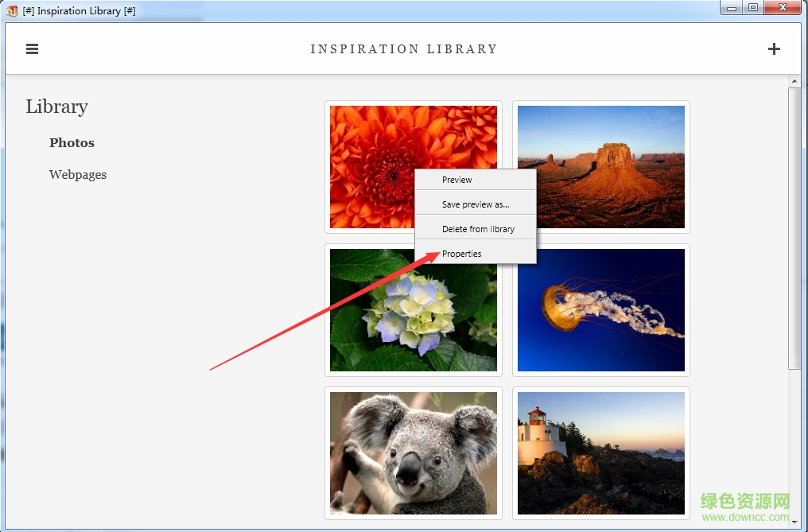Screen dimensions: 808x532
Task: Click the Inspiration Library header title
Action: click(x=403, y=49)
